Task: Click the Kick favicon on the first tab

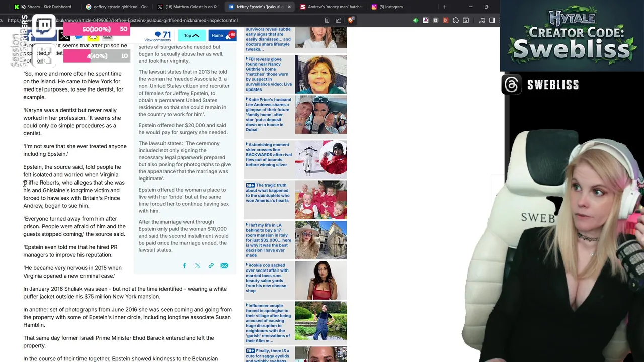Action: point(17,7)
